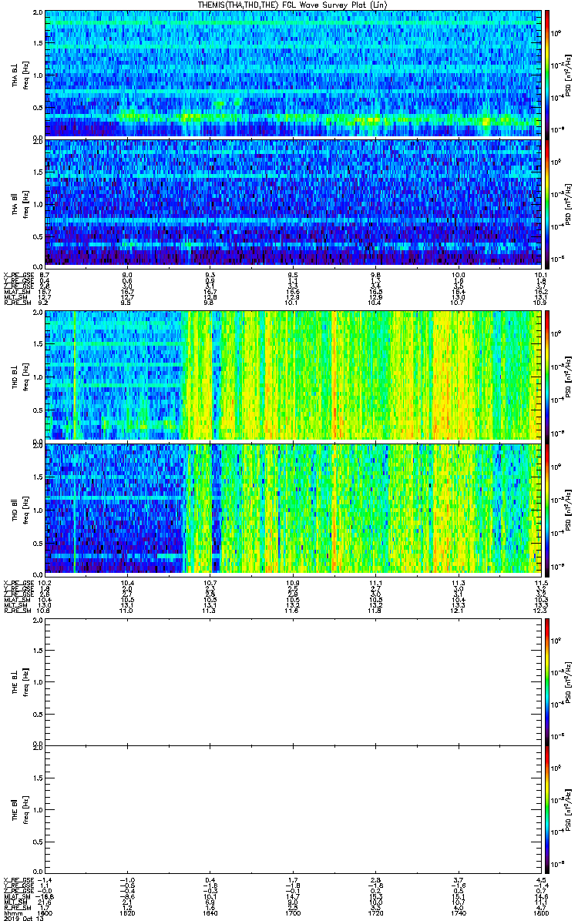This screenshot has width=578, height=924.
Task: Click the 1700 time tick label
Action: pos(293,912)
